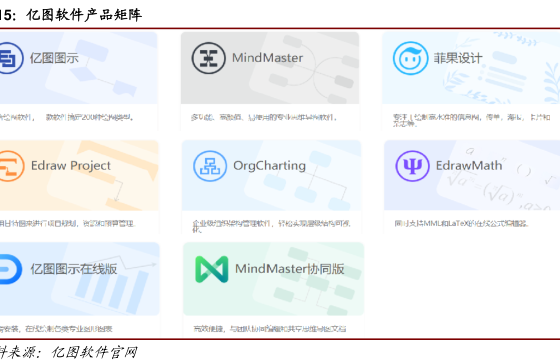
Task: Click the 菲果设计 smiley face icon
Action: pyautogui.click(x=410, y=58)
